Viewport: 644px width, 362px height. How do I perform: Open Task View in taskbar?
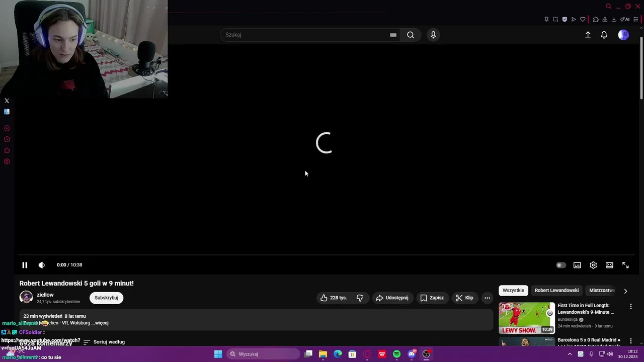coord(308,354)
